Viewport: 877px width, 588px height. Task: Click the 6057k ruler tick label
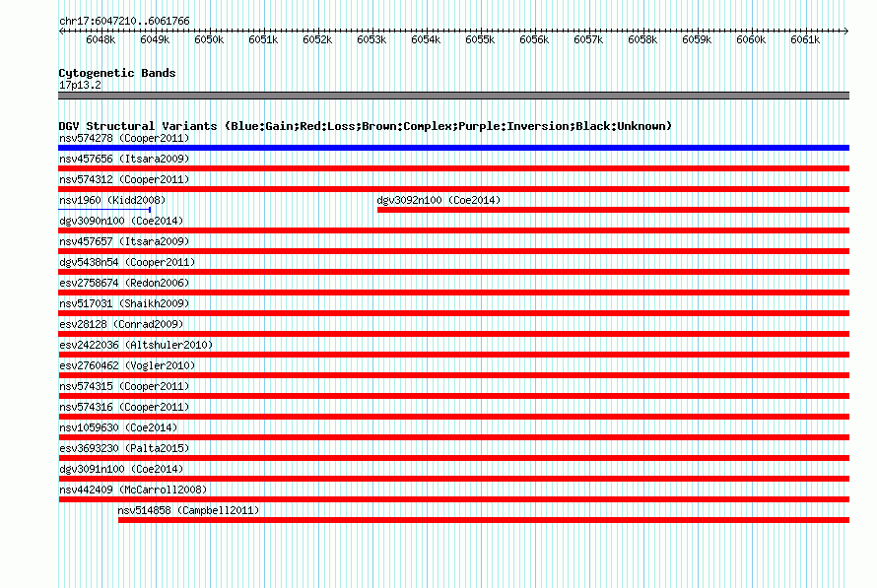[588, 39]
